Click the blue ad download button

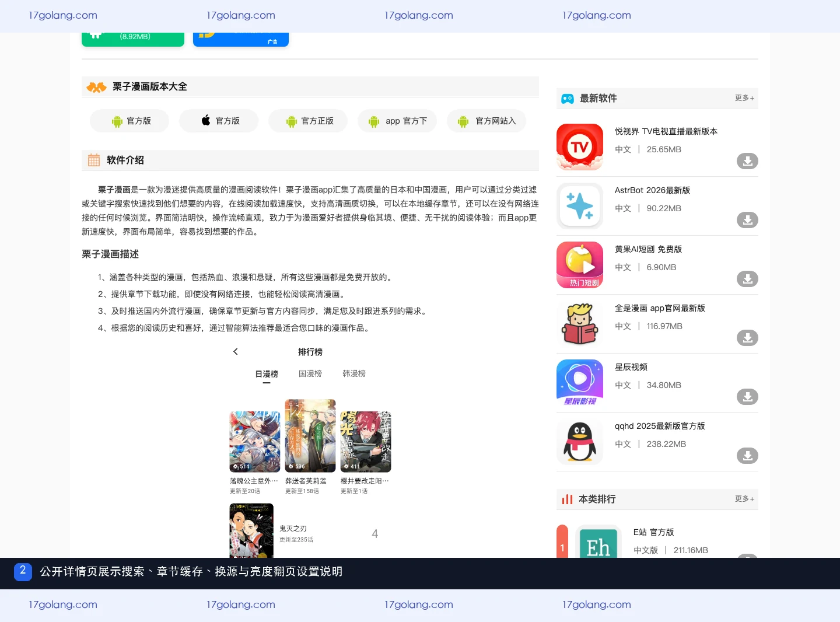[241, 39]
